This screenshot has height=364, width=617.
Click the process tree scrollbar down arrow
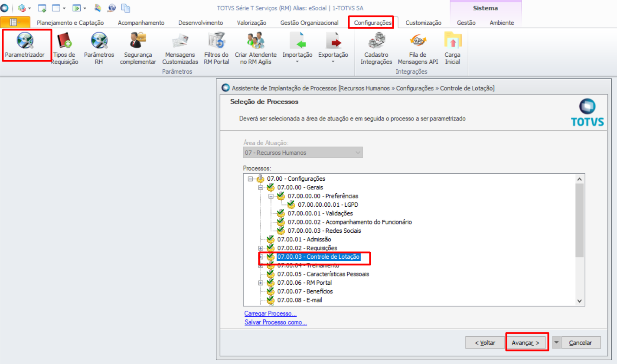[x=579, y=301]
